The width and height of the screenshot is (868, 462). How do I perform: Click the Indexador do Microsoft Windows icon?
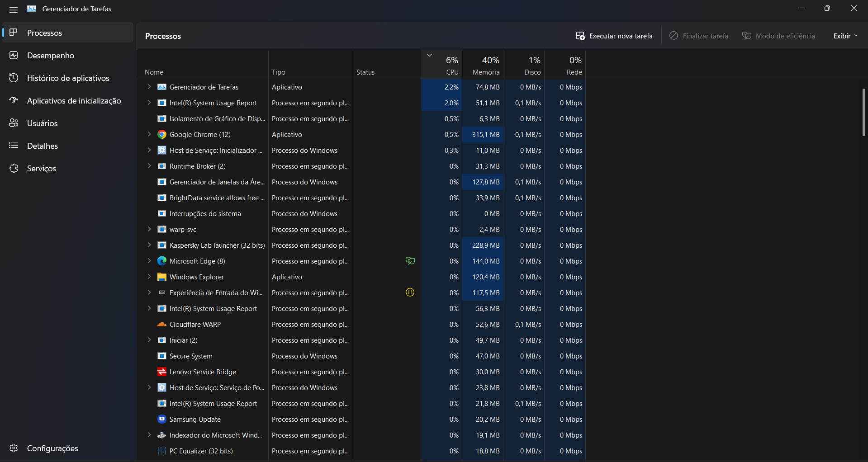click(x=161, y=435)
